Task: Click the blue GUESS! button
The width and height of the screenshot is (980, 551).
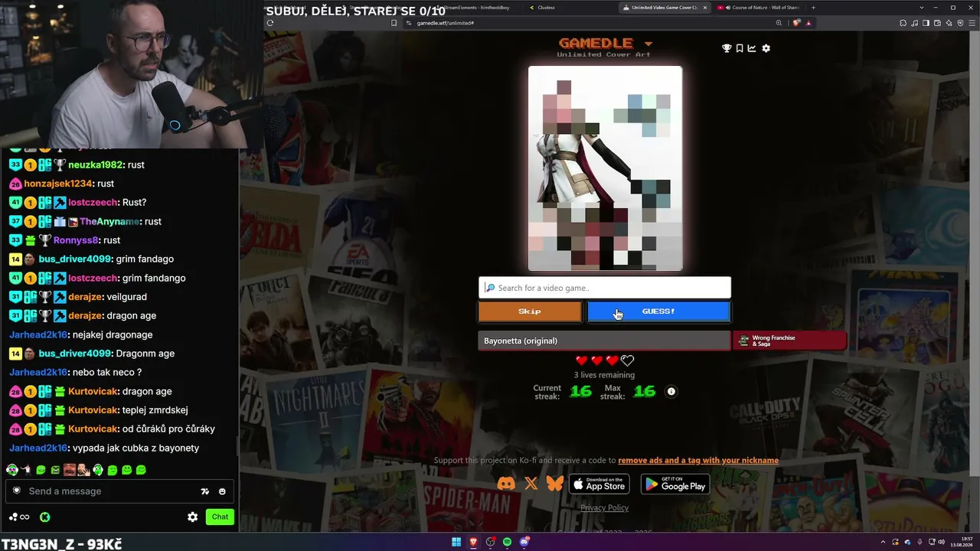Action: point(658,311)
